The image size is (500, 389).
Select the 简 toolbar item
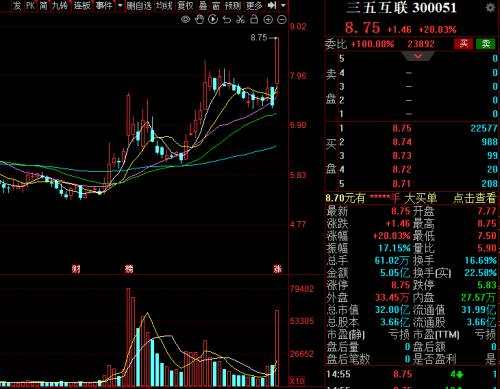(43, 5)
